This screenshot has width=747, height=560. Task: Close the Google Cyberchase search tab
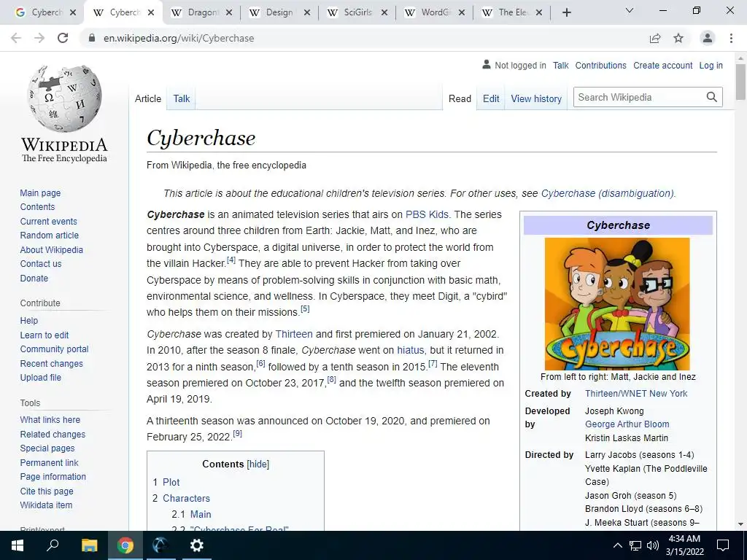click(x=73, y=12)
